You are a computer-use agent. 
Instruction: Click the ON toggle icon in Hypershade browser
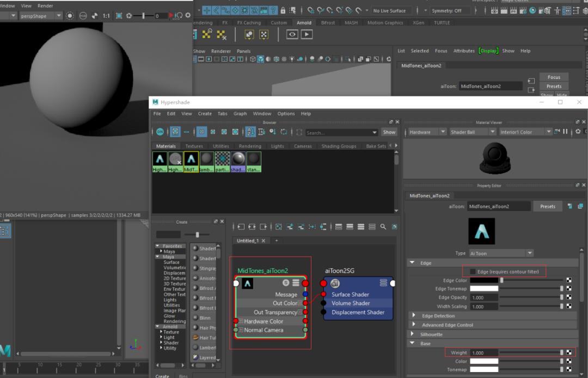(160, 132)
